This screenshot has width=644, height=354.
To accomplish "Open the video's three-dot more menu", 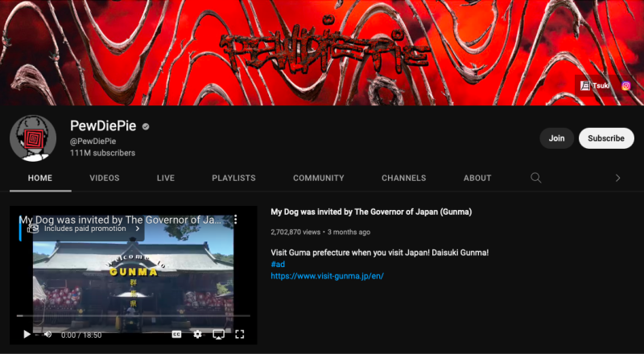I will 235,220.
